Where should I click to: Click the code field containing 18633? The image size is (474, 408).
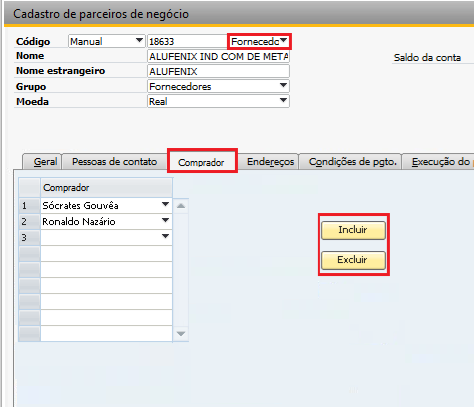tap(188, 41)
